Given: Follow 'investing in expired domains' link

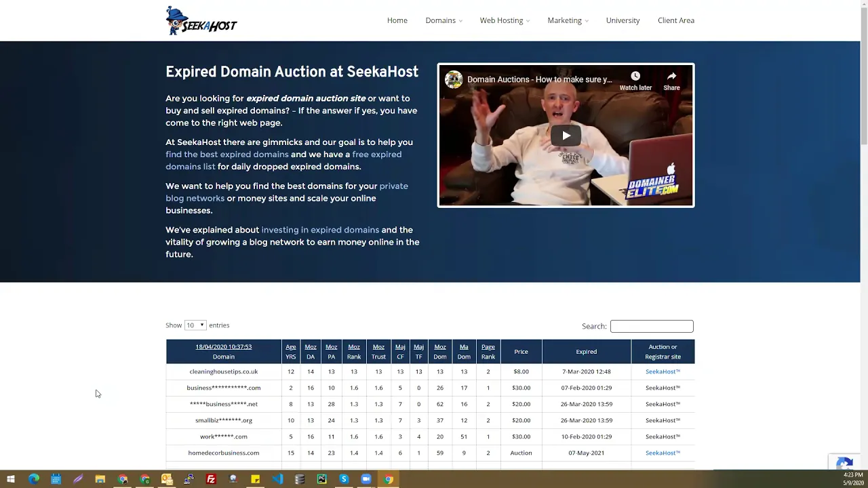Looking at the screenshot, I should 320,230.
